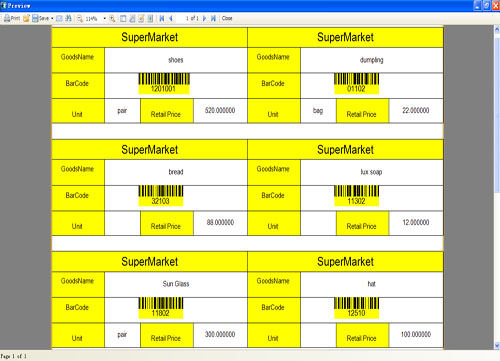Viewport: 500px width, 361px height.
Task: Open the Find binoculars tool
Action: [x=68, y=18]
